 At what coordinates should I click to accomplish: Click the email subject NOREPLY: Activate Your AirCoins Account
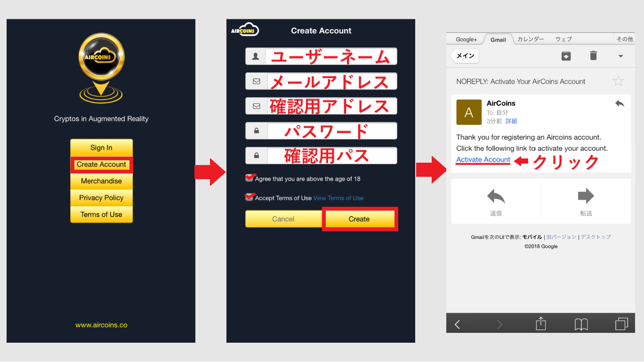(521, 81)
